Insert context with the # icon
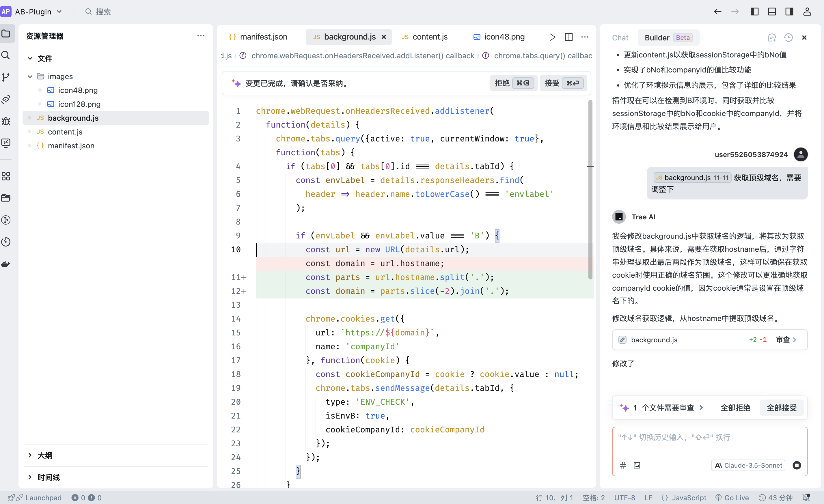 [623, 465]
